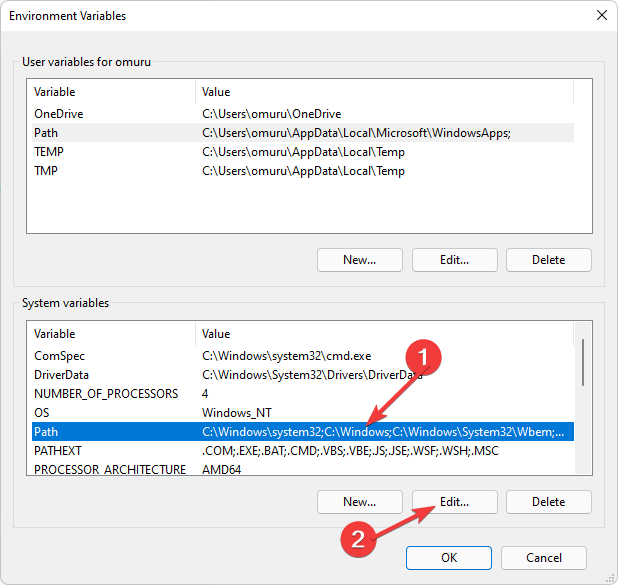Image resolution: width=618 pixels, height=585 pixels.
Task: Select the PROCESSOR_ARCHITECTURE system variable
Action: point(303,469)
